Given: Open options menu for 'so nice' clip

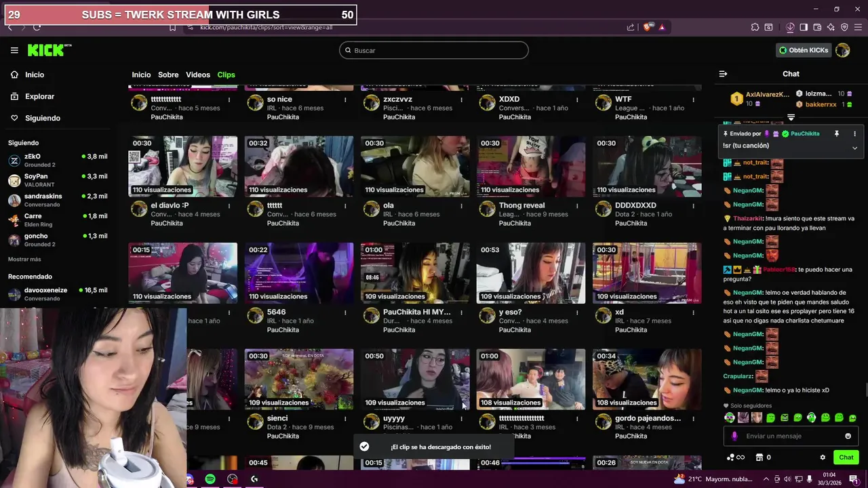Looking at the screenshot, I should (x=345, y=100).
